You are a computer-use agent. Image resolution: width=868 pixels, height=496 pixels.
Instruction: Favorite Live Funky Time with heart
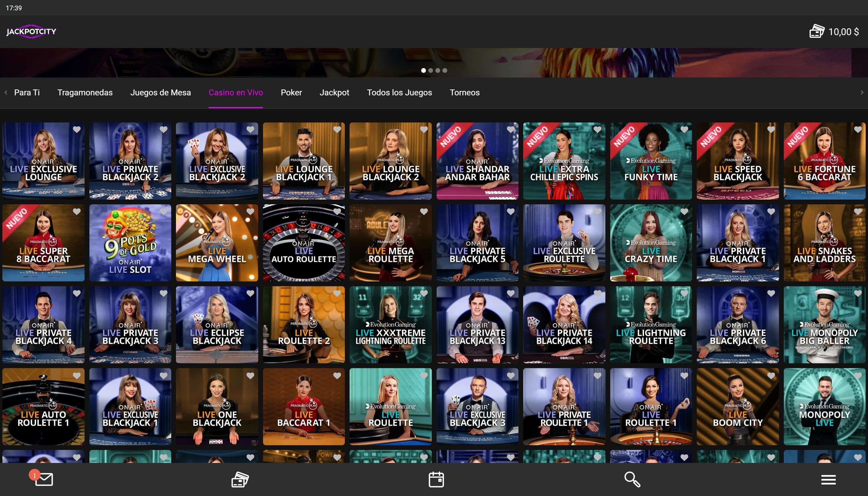pyautogui.click(x=684, y=129)
